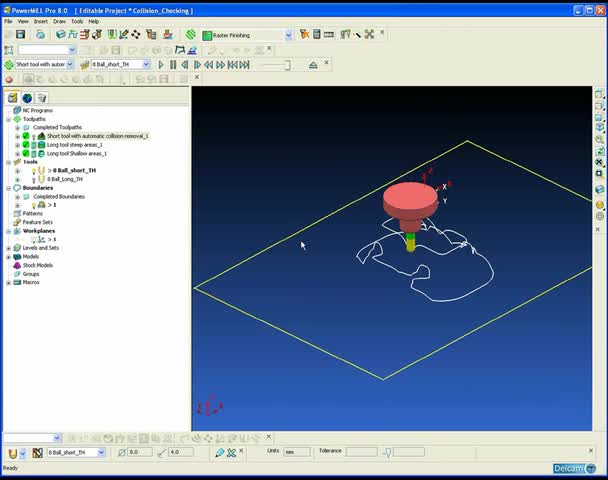The image size is (608, 480).
Task: Open the 8 Ball_short_TH dropdown in bottom tool toolbar
Action: coord(101,452)
